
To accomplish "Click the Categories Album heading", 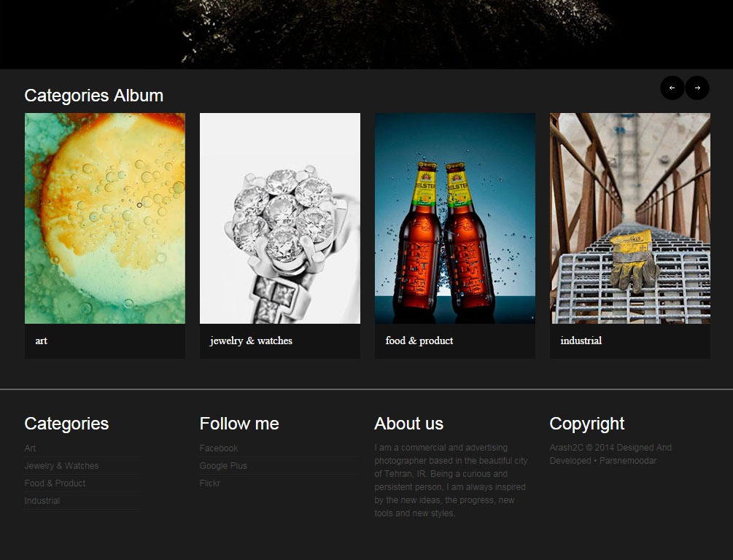I will pyautogui.click(x=94, y=96).
